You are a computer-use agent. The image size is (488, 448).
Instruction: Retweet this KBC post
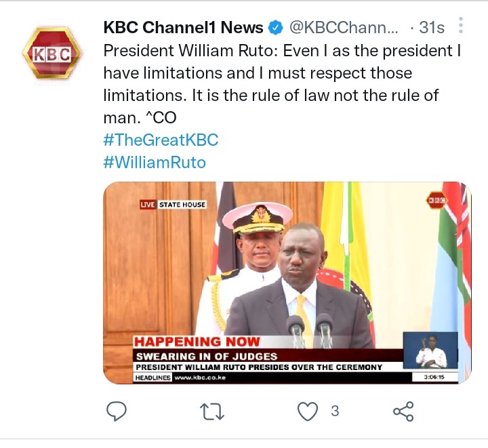coord(212,411)
